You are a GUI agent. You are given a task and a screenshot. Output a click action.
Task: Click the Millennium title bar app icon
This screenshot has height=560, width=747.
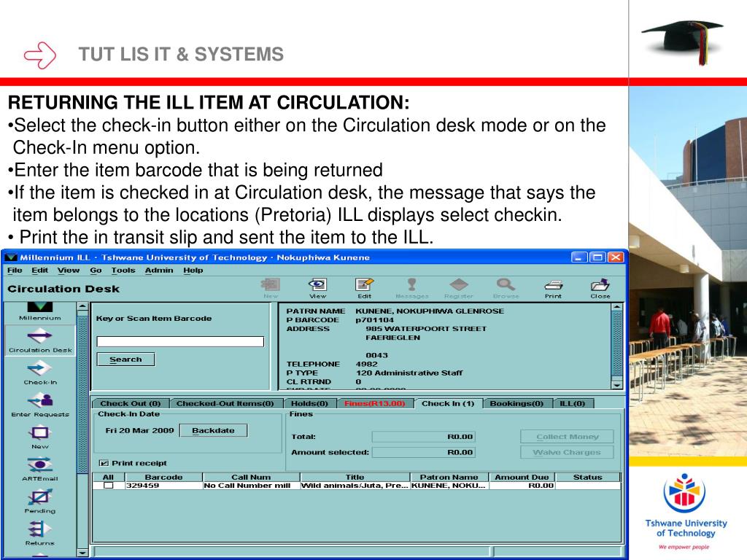point(10,257)
